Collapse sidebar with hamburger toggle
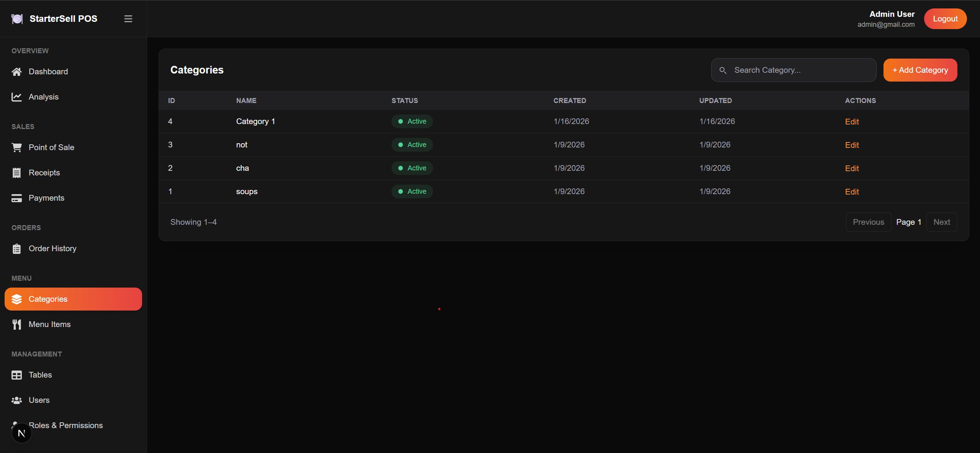This screenshot has width=980, height=453. 128,19
